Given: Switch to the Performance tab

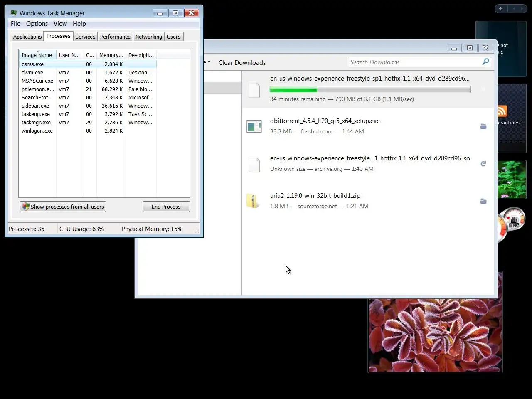Looking at the screenshot, I should 115,37.
